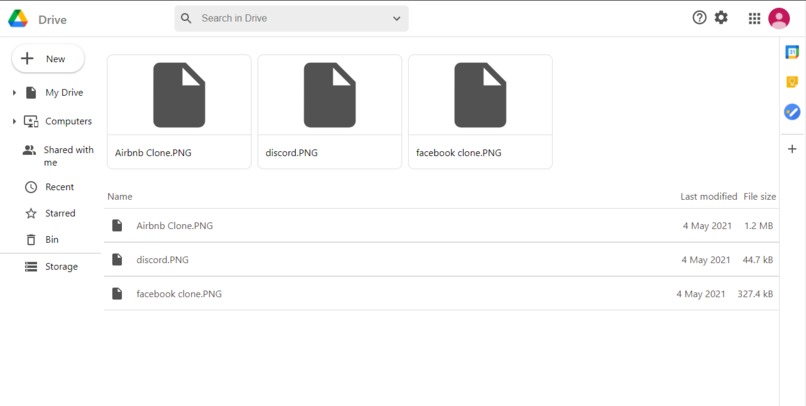The height and width of the screenshot is (406, 806).
Task: Open Google Keep side panel icon
Action: tap(792, 82)
